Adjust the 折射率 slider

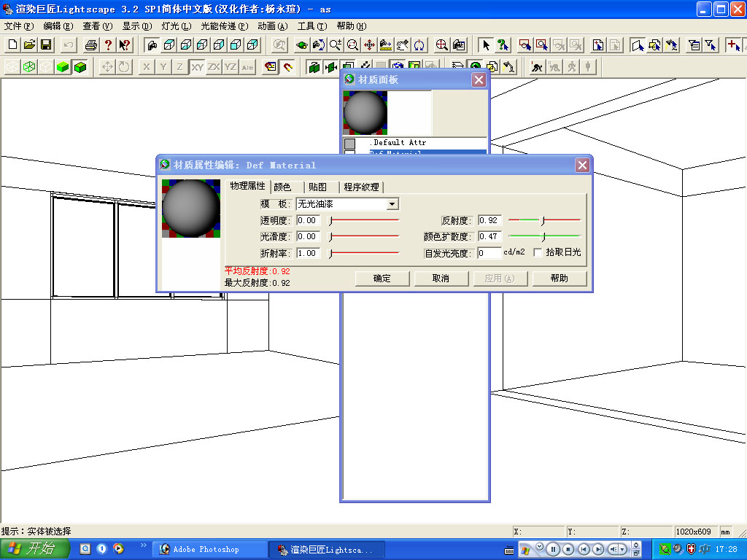pos(365,253)
